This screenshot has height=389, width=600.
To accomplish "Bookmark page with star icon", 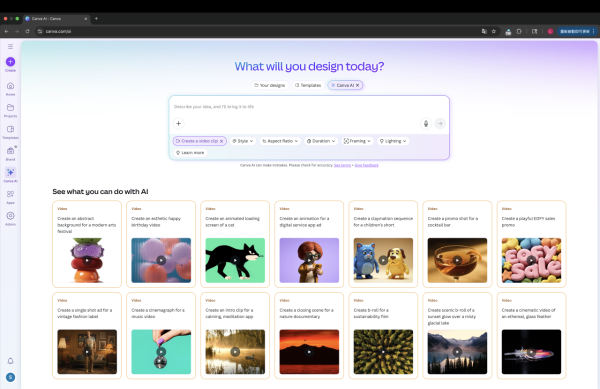I will pyautogui.click(x=494, y=31).
